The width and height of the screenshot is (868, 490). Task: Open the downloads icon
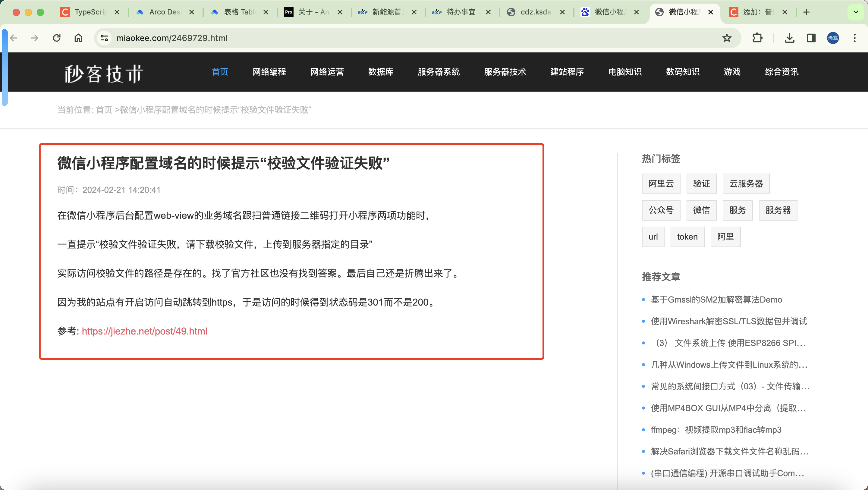coord(789,38)
